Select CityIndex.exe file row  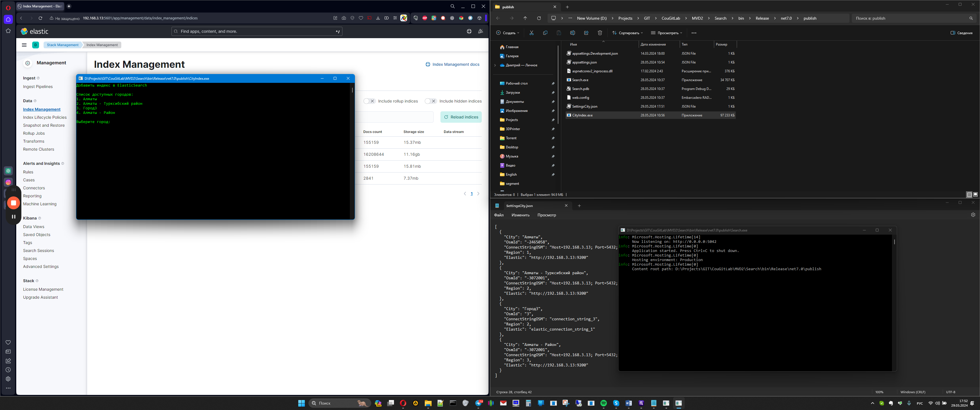651,115
